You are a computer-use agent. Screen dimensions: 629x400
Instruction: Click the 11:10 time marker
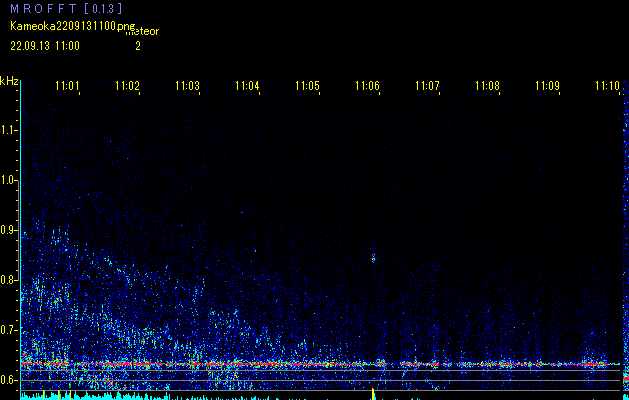(607, 86)
